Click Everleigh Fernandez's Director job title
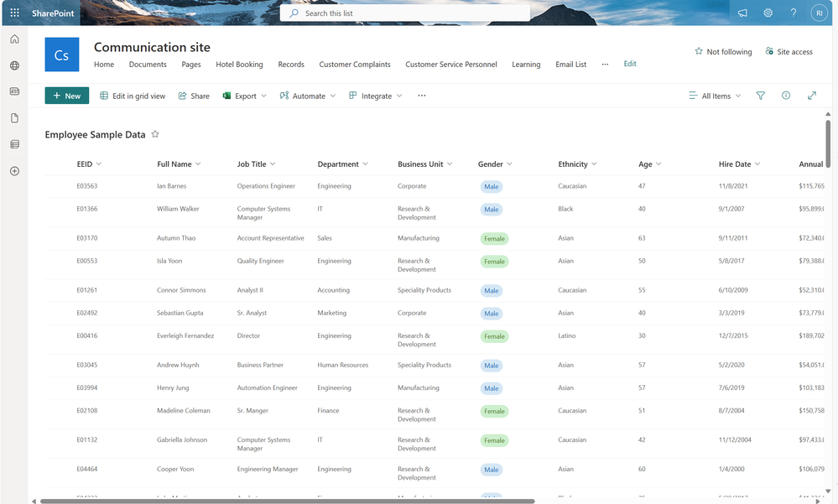Viewport: 838px width, 504px height. click(x=248, y=335)
